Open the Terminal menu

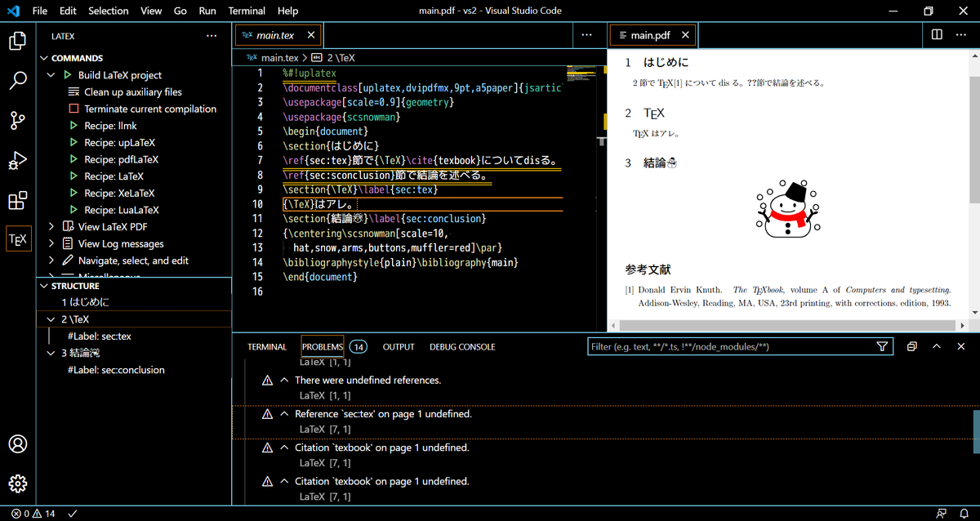click(x=247, y=11)
